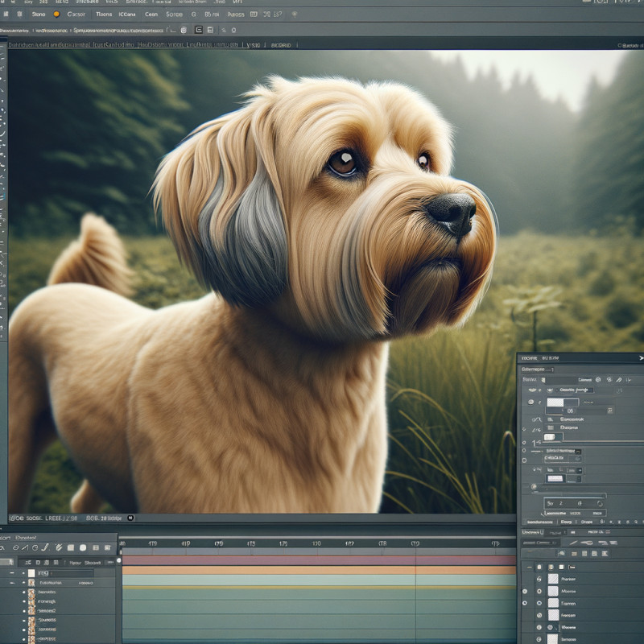
Task: Toggle visibility dot beside the second track layer
Action: [24, 583]
